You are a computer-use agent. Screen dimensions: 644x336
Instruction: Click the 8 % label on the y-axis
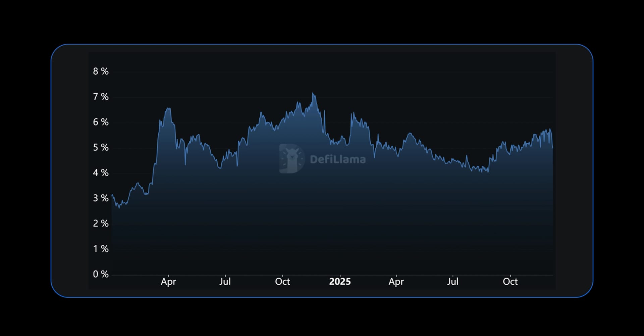coord(101,71)
